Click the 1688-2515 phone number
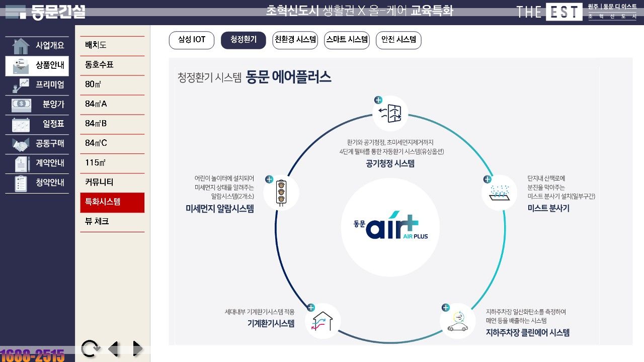 point(33,355)
